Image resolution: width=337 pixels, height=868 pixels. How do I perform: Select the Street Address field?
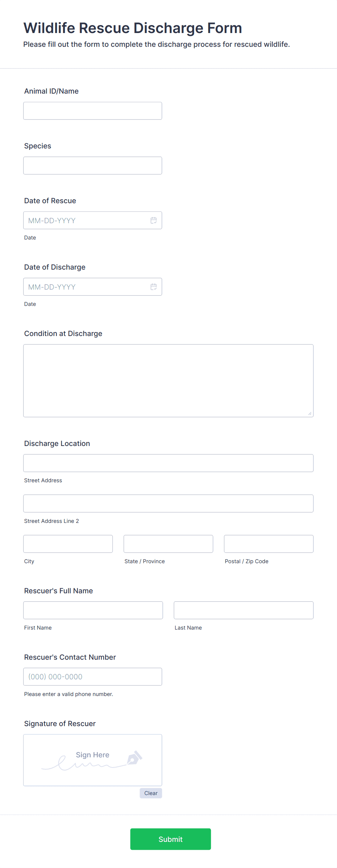tap(168, 463)
